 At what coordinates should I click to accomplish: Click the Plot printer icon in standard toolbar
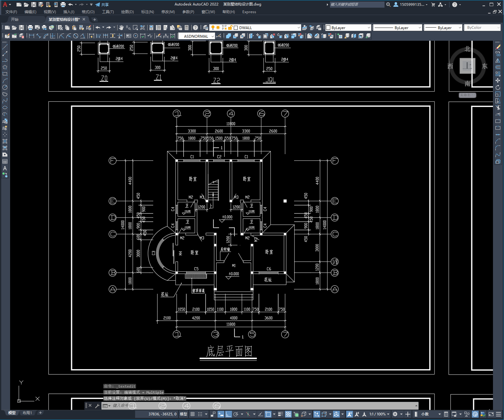click(30, 28)
